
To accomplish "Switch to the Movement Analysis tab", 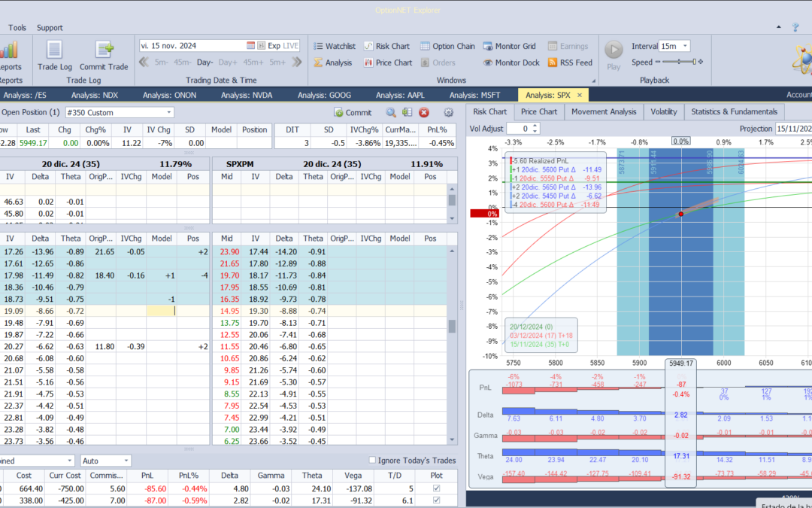I will [x=603, y=111].
